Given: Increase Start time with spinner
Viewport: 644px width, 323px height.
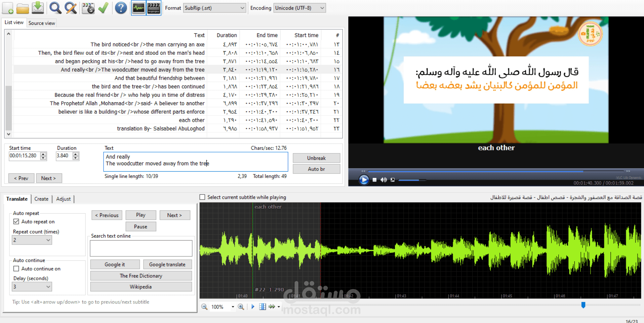Looking at the screenshot, I should pos(43,154).
